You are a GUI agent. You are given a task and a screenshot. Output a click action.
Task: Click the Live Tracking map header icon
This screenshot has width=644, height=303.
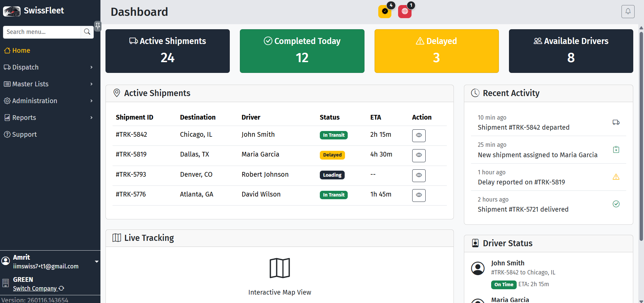tap(117, 238)
